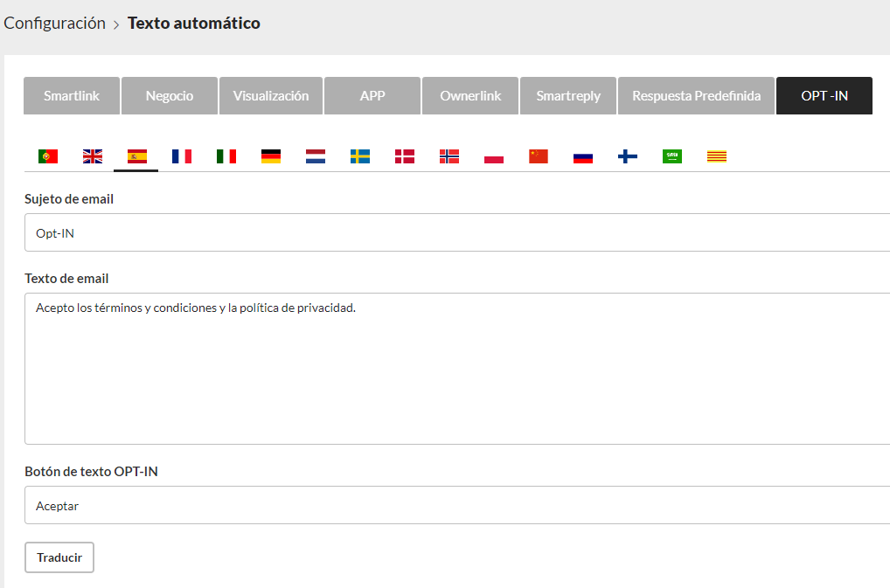The height and width of the screenshot is (588, 890).
Task: Select the Saudi Arabian flag
Action: (672, 156)
